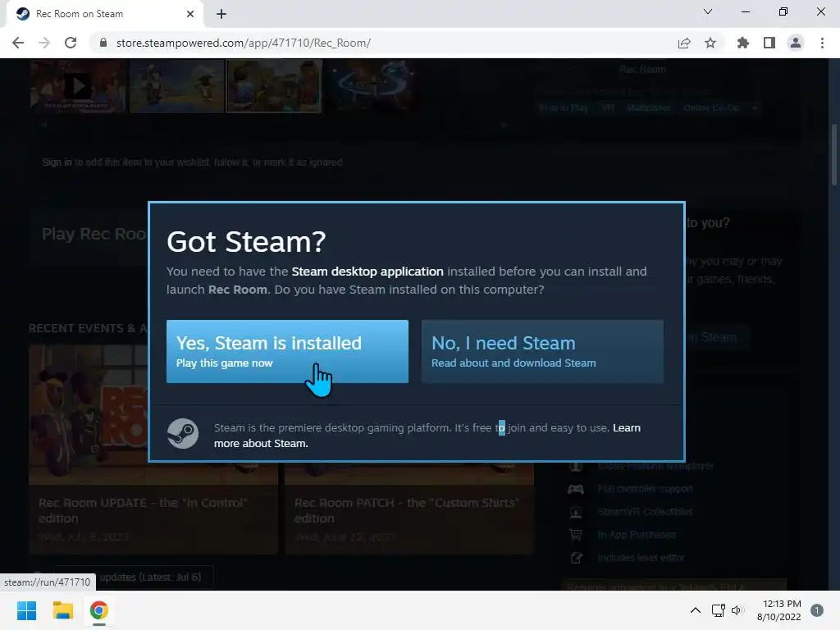Image resolution: width=840 pixels, height=630 pixels.
Task: Click the browser forward arrow
Action: point(44,43)
